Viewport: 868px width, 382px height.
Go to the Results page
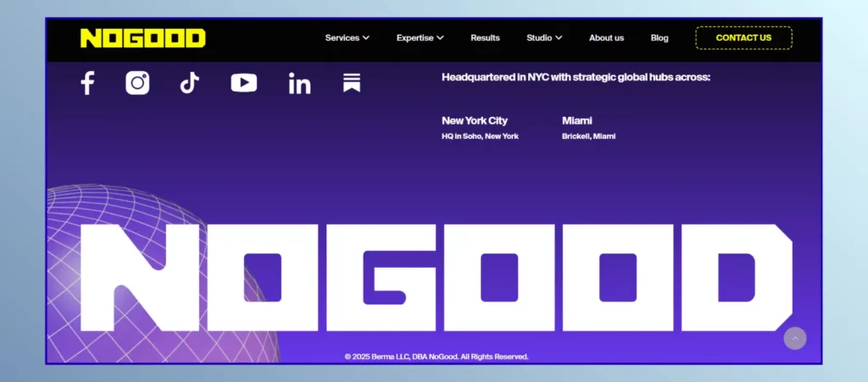point(485,38)
